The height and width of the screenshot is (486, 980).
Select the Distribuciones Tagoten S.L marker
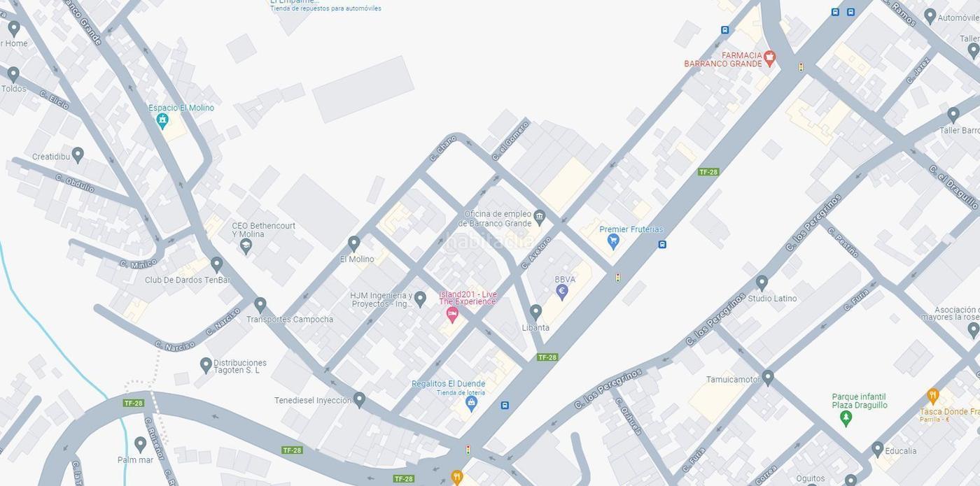point(206,364)
